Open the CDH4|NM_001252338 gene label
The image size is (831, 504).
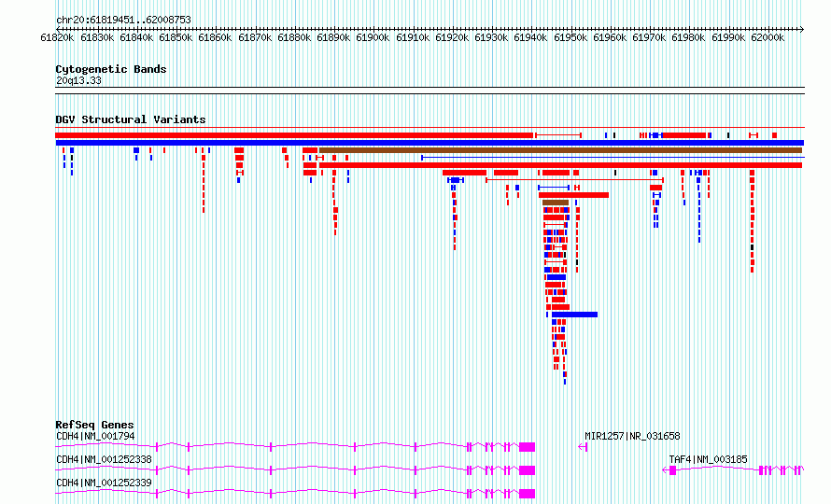[104, 459]
